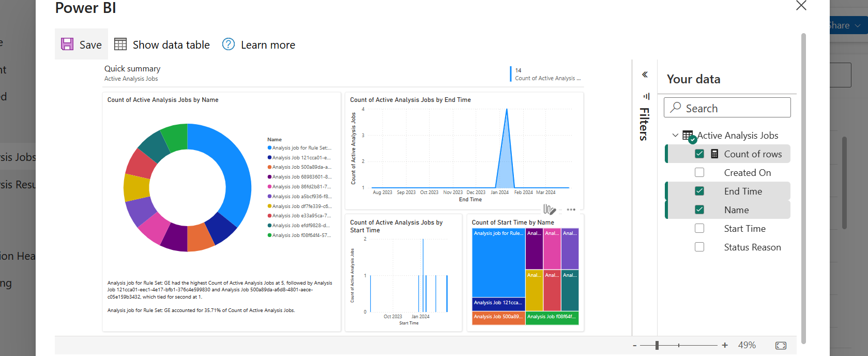Click the Learn more question mark icon

click(229, 44)
